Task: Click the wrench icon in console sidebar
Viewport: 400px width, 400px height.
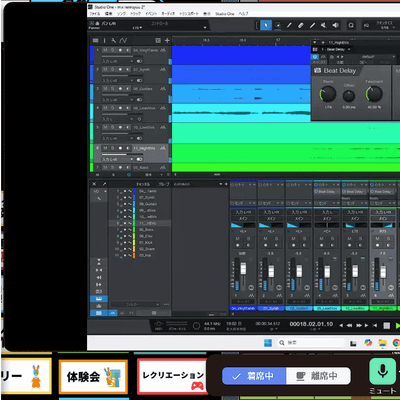Action: [x=99, y=198]
